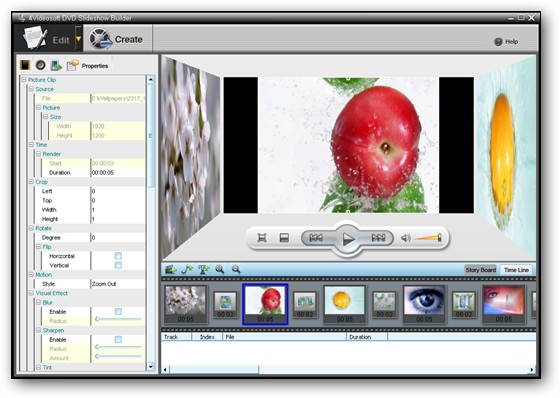Skip to previous slide
560x398 pixels.
tap(316, 238)
